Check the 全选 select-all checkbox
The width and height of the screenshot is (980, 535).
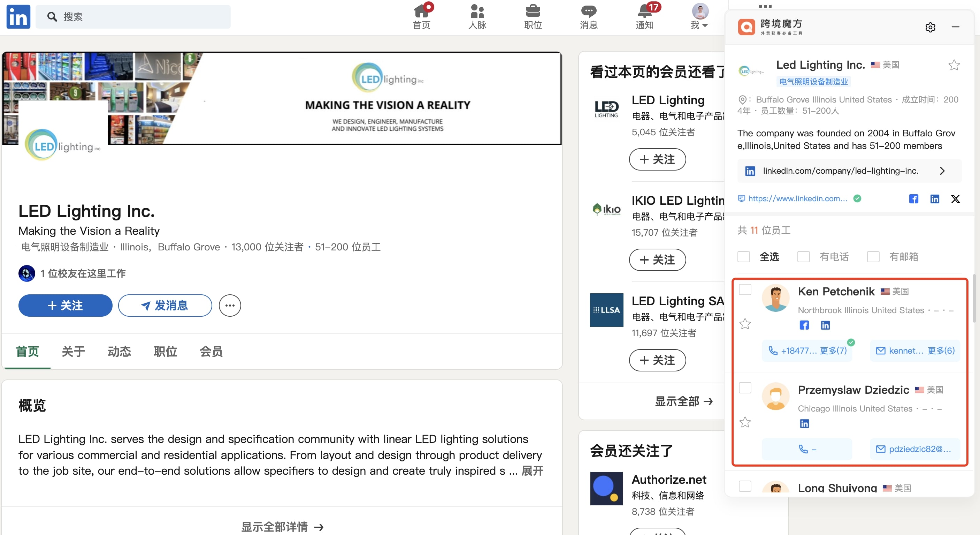[x=744, y=257]
